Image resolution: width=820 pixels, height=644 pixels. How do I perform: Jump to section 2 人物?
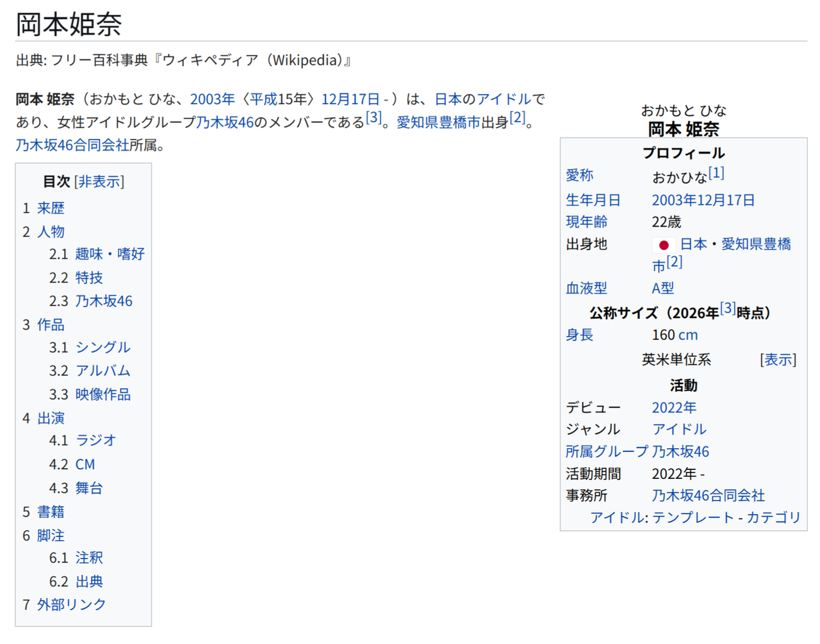click(51, 231)
